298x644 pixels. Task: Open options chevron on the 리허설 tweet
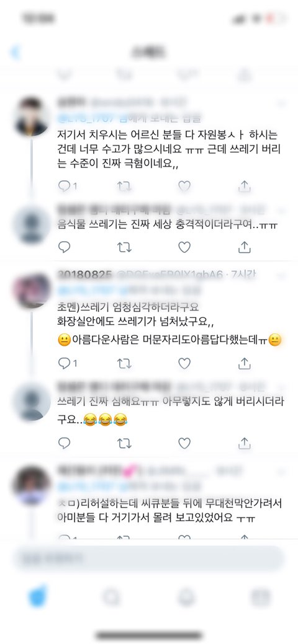click(x=282, y=470)
